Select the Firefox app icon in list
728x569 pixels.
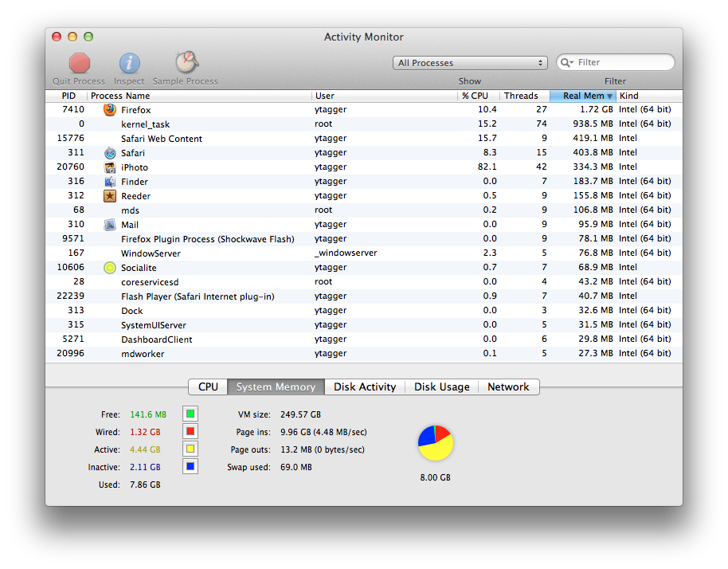point(110,110)
